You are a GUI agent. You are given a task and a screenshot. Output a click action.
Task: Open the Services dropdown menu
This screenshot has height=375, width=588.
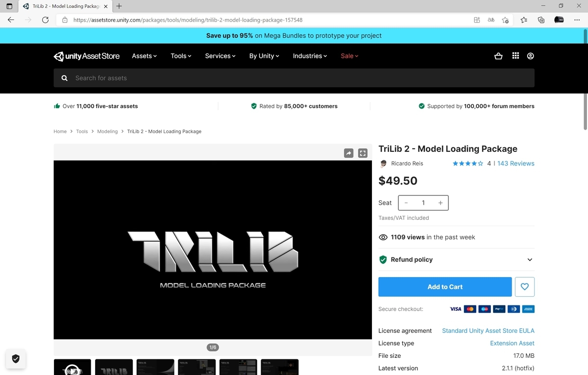point(220,56)
